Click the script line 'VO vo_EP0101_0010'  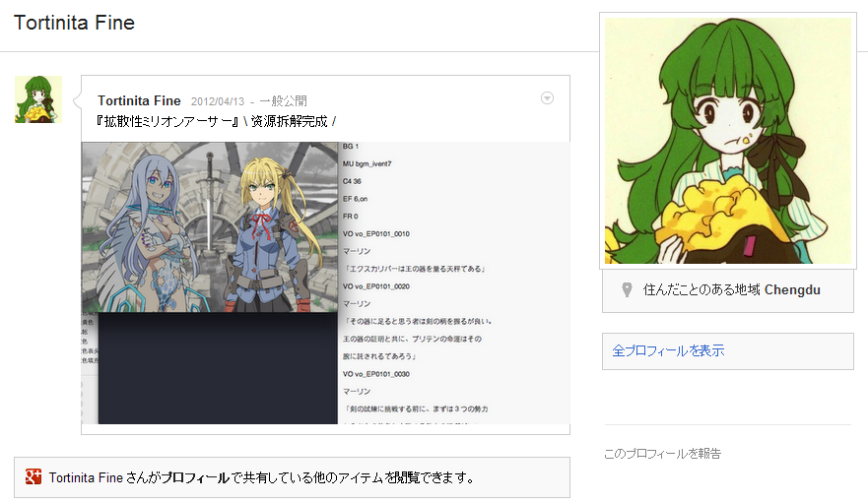tap(376, 234)
